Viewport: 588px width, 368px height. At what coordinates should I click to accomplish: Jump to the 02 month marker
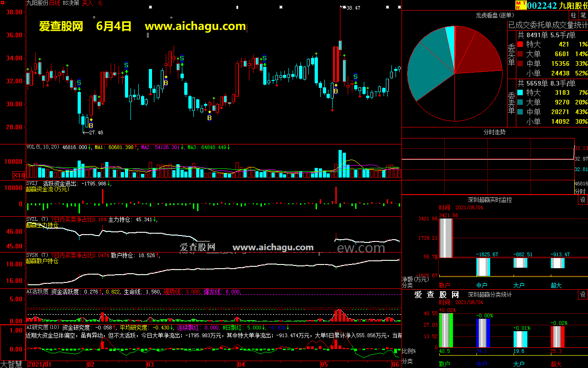click(x=91, y=364)
